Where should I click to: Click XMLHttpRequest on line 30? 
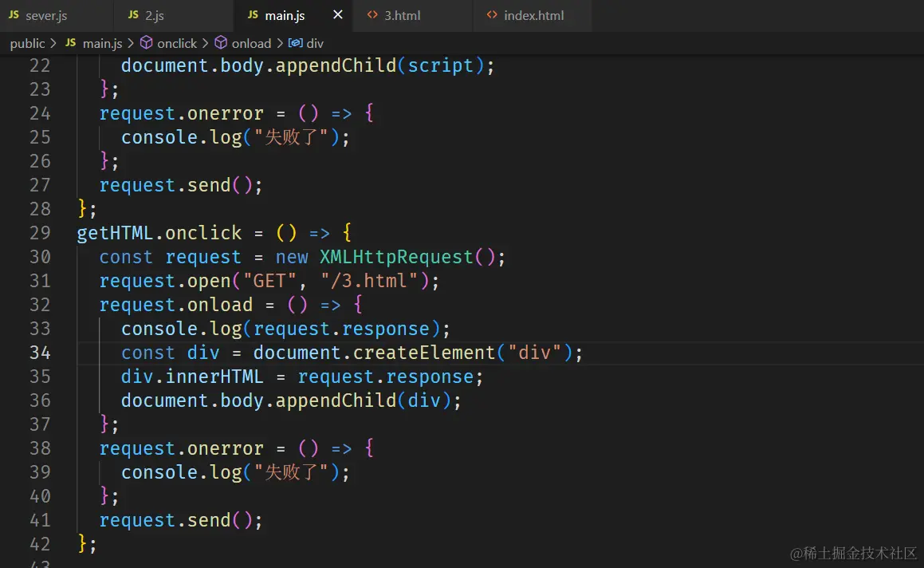396,257
